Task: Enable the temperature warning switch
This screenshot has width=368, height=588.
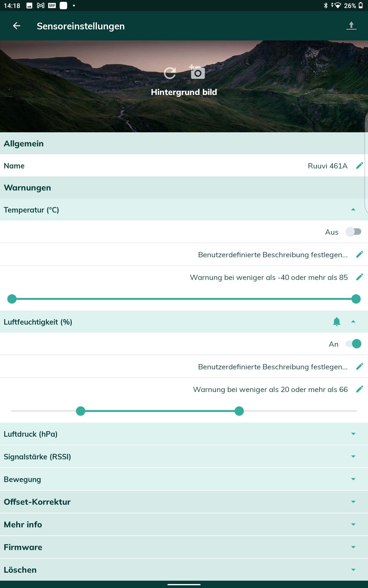Action: coord(353,232)
